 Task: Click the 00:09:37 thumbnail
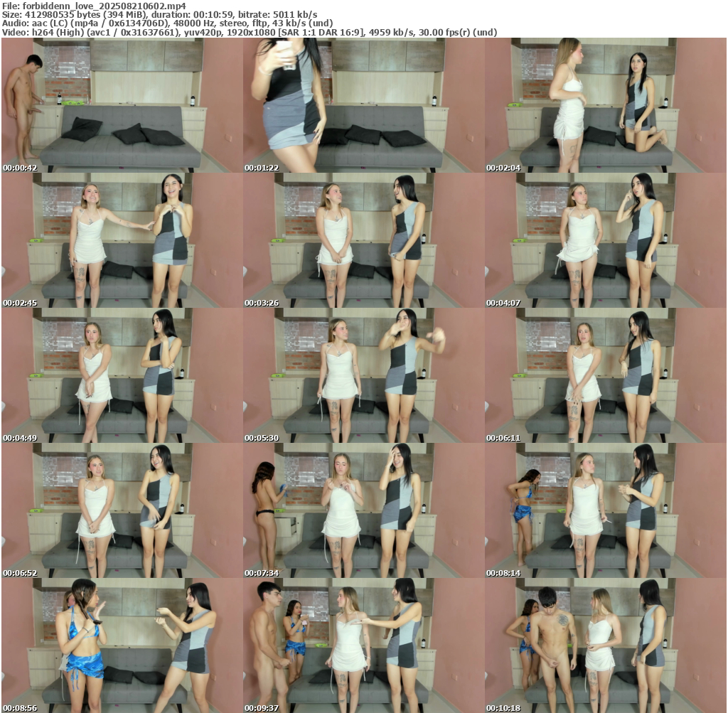coord(363,645)
